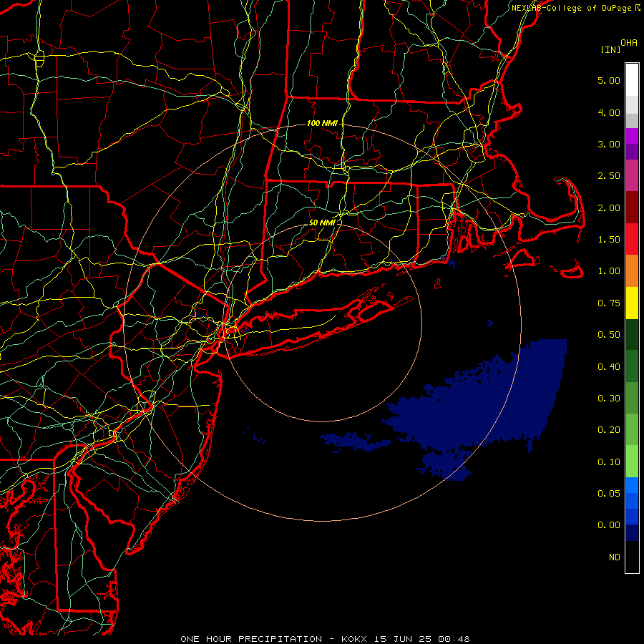Click the 1.50 legend value
This screenshot has height=644, width=644.
(x=609, y=240)
